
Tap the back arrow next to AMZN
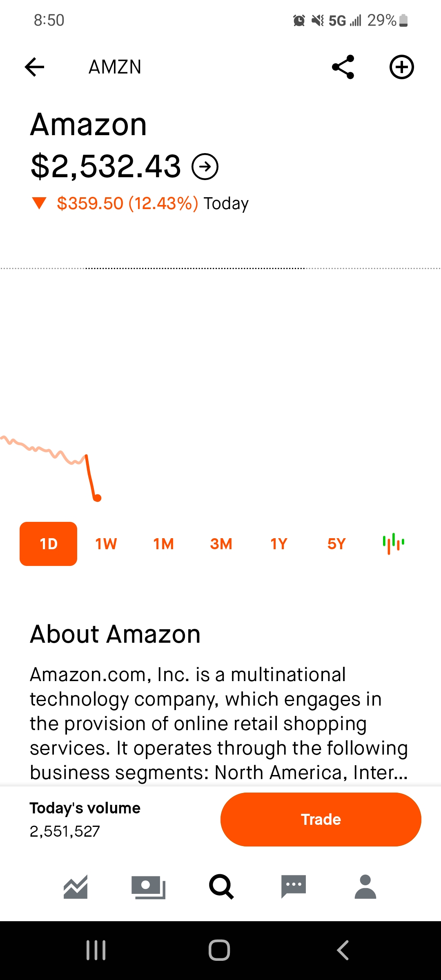(35, 67)
